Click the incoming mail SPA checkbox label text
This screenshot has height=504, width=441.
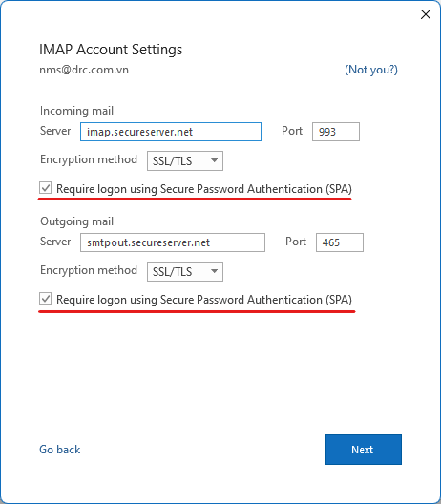204,189
